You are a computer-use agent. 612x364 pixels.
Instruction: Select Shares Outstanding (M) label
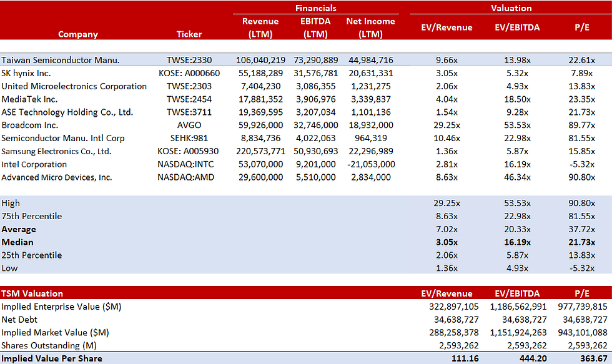click(x=49, y=346)
